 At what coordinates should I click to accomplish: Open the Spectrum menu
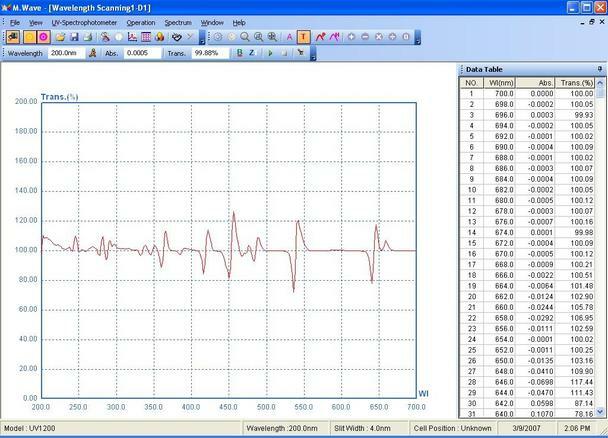(178, 22)
